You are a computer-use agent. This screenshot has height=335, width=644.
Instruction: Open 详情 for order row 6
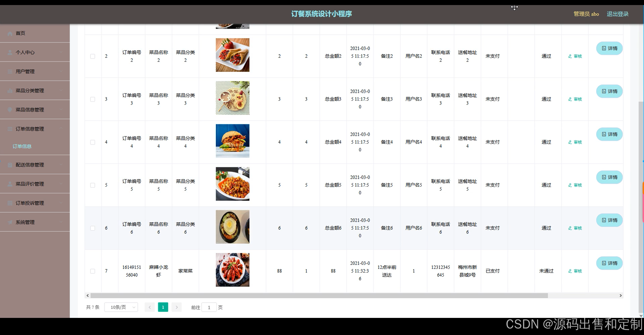click(x=609, y=220)
